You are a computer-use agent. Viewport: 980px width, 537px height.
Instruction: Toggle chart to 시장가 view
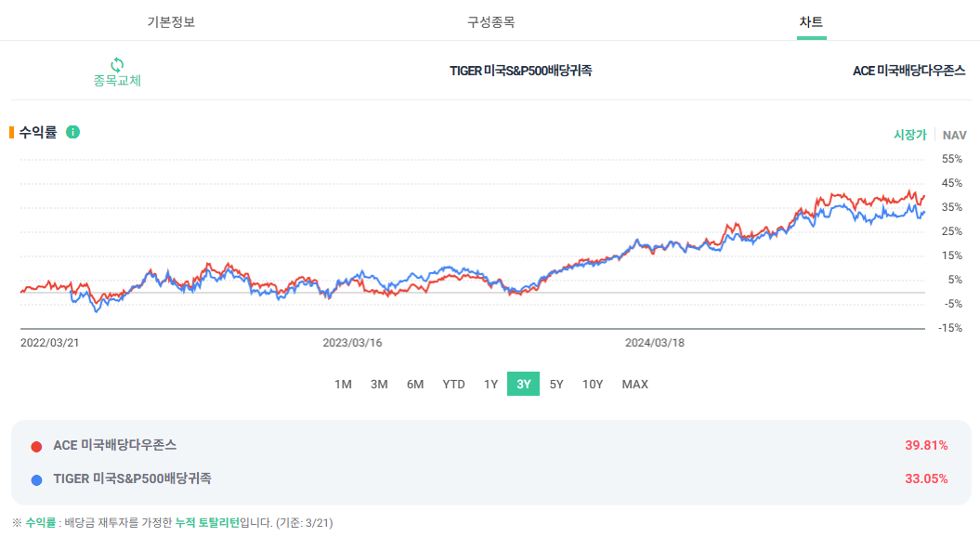click(910, 135)
